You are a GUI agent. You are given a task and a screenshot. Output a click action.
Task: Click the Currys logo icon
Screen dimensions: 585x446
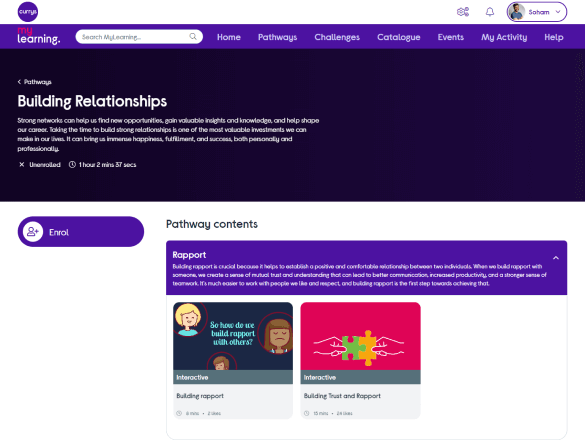coord(28,12)
